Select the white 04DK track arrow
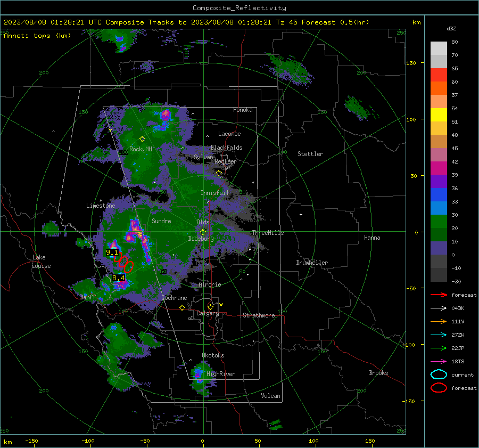 point(439,308)
